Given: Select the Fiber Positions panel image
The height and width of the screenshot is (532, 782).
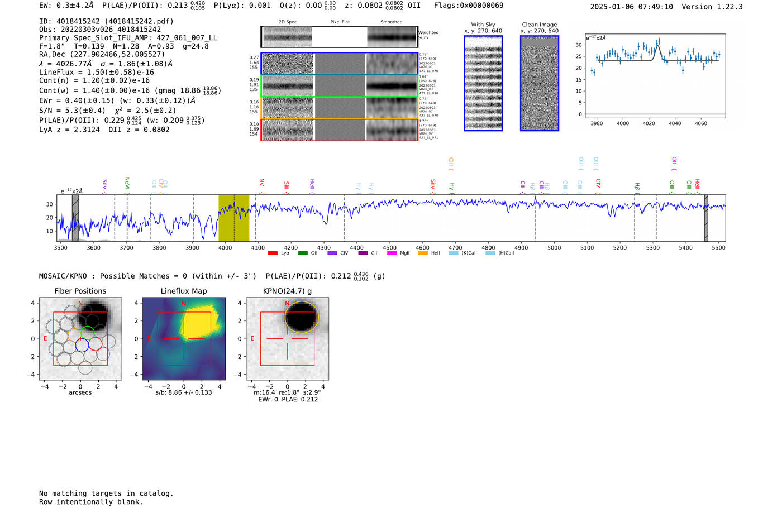Looking at the screenshot, I should (x=80, y=339).
